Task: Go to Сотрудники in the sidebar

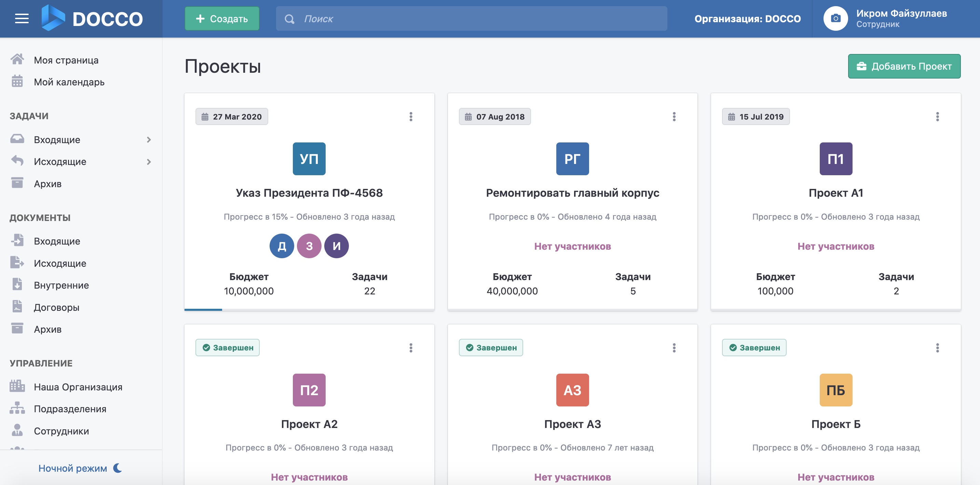Action: click(x=61, y=431)
